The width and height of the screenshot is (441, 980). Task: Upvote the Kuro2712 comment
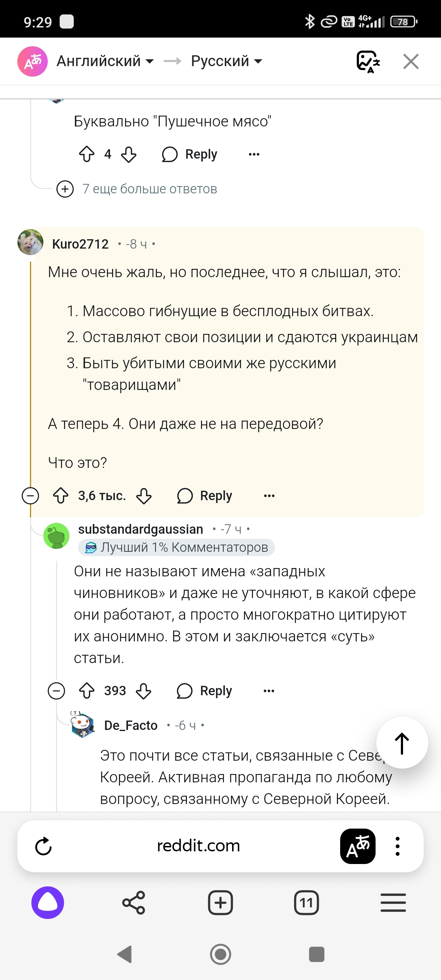[x=61, y=496]
